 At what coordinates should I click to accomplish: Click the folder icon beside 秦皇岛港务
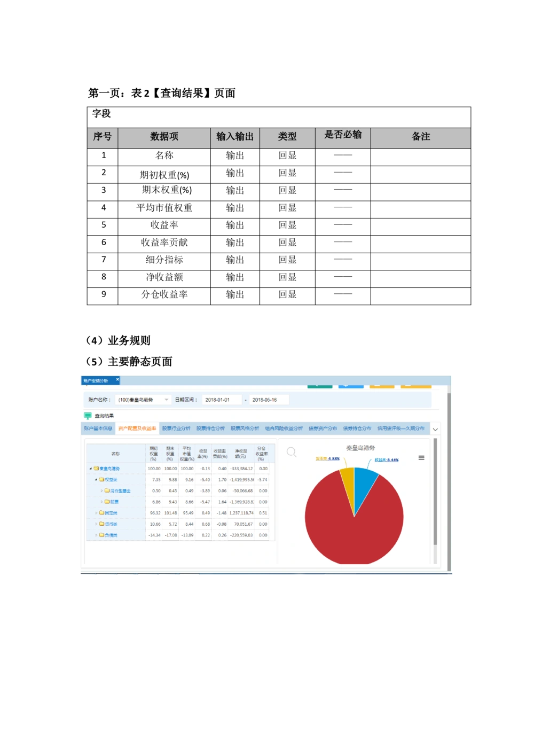97,469
